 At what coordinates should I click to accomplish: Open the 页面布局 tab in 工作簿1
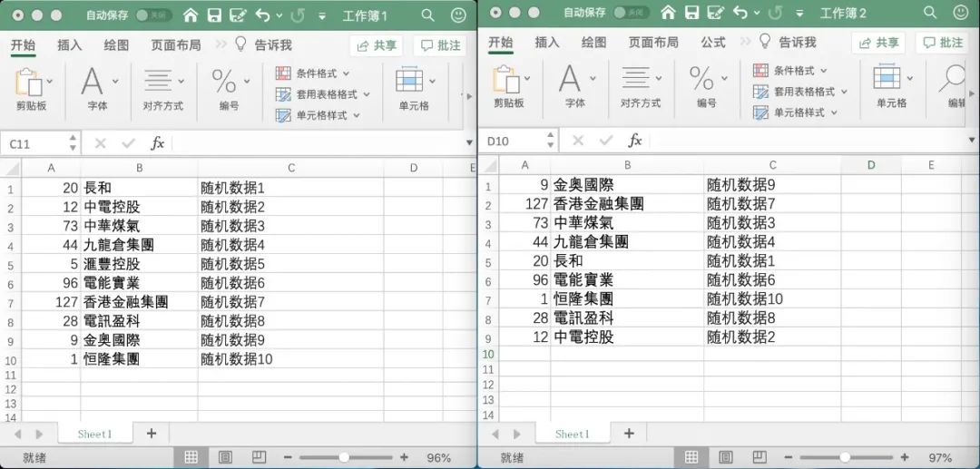click(176, 45)
